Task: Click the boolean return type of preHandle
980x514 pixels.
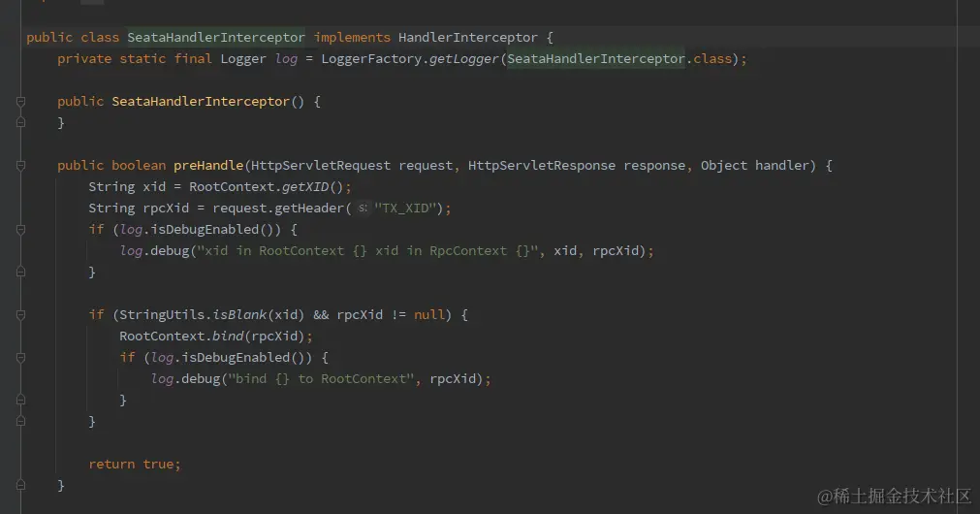Action: (x=139, y=166)
